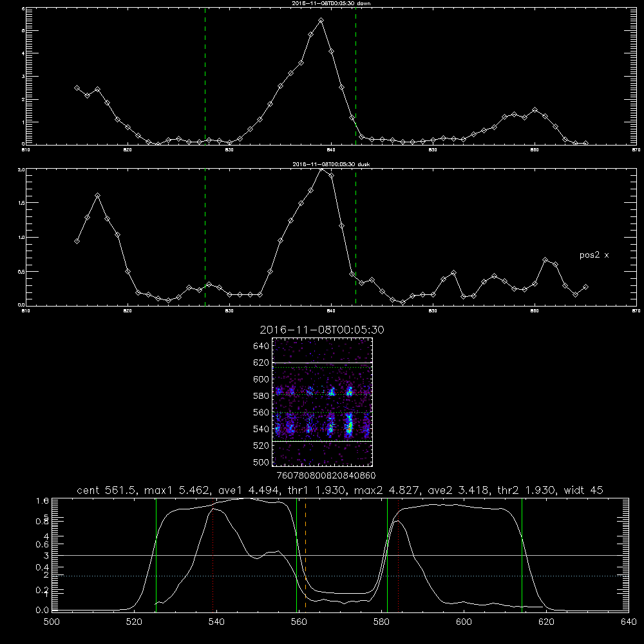Click the bottom plot x-axis label 540
The width and height of the screenshot is (644, 644).
[216, 622]
